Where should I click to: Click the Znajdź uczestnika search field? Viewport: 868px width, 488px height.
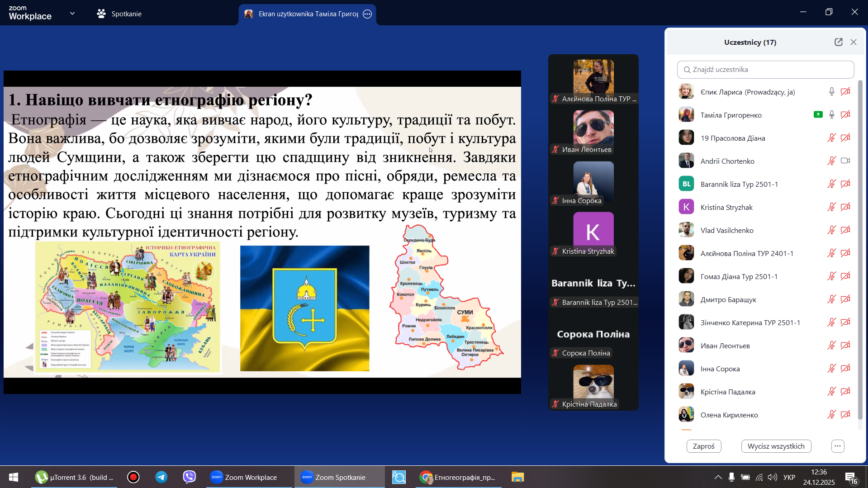pyautogui.click(x=765, y=70)
